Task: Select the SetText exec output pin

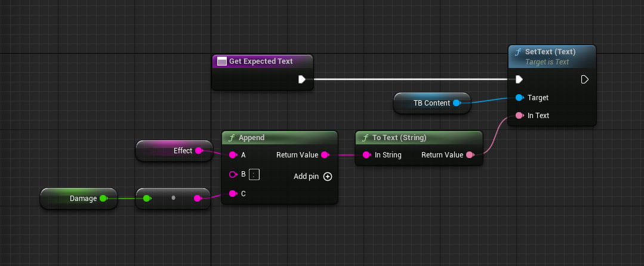Action: click(x=585, y=79)
